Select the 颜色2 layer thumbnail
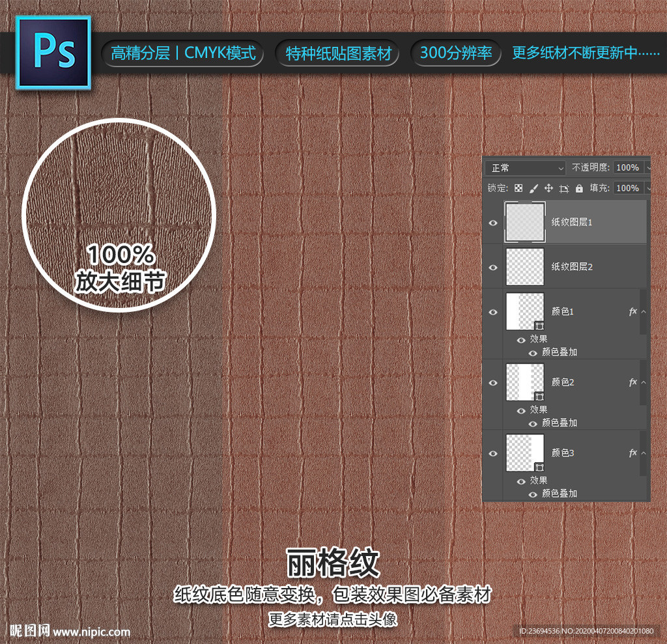Viewport: 667px width, 644px height. click(x=525, y=382)
